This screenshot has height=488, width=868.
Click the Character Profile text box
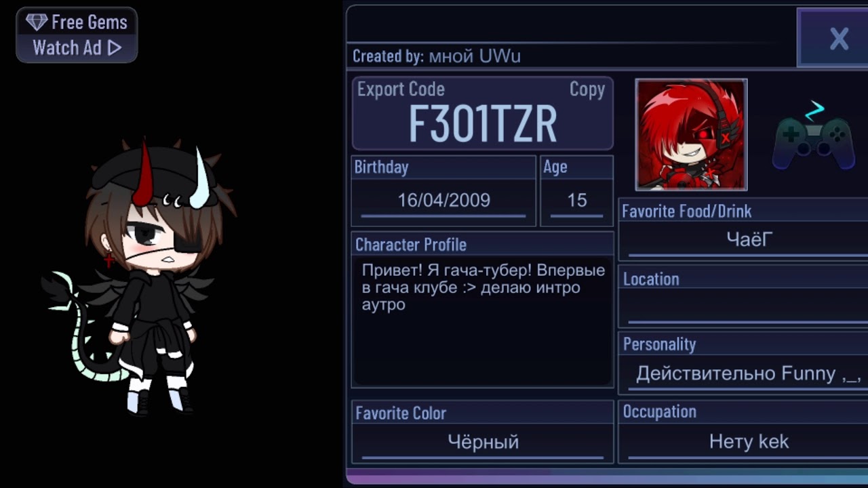click(482, 321)
